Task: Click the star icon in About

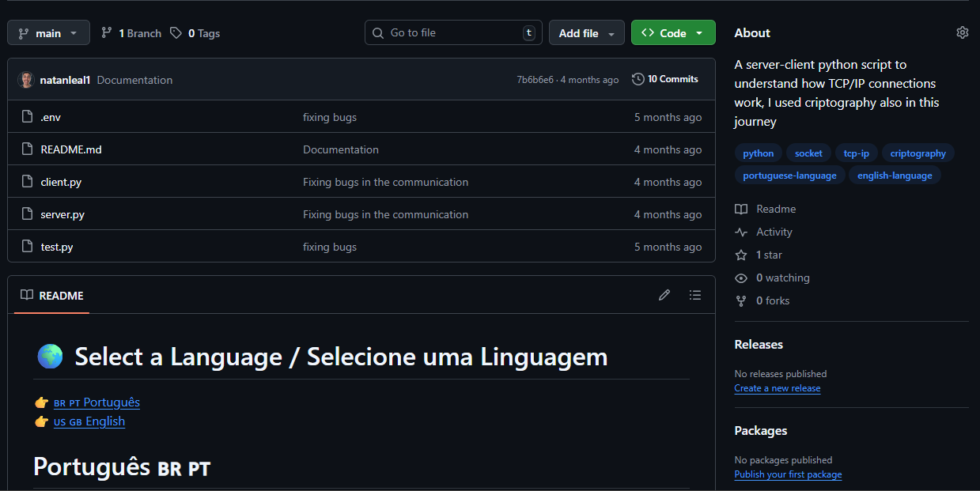Action: (x=741, y=255)
